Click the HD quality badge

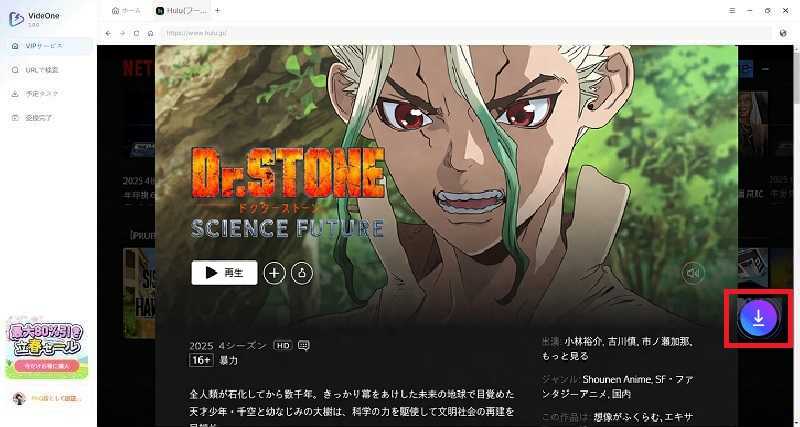click(283, 346)
